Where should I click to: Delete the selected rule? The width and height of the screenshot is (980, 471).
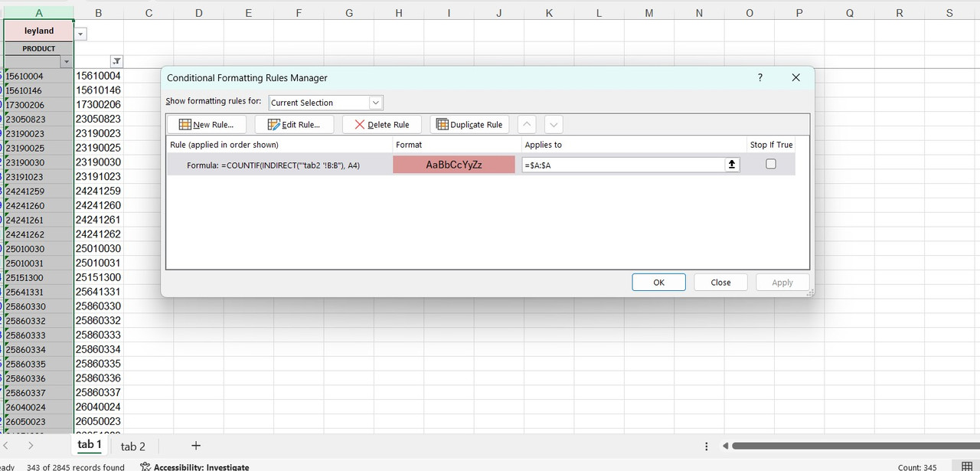pyautogui.click(x=382, y=124)
